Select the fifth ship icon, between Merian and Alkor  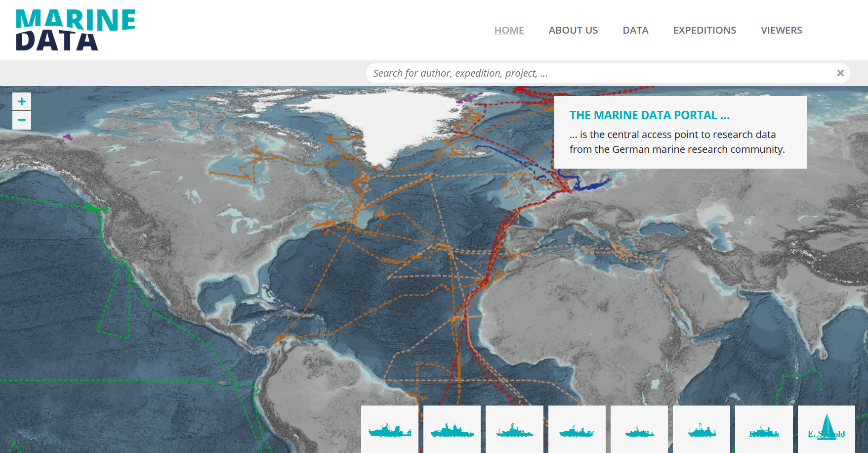(639, 429)
